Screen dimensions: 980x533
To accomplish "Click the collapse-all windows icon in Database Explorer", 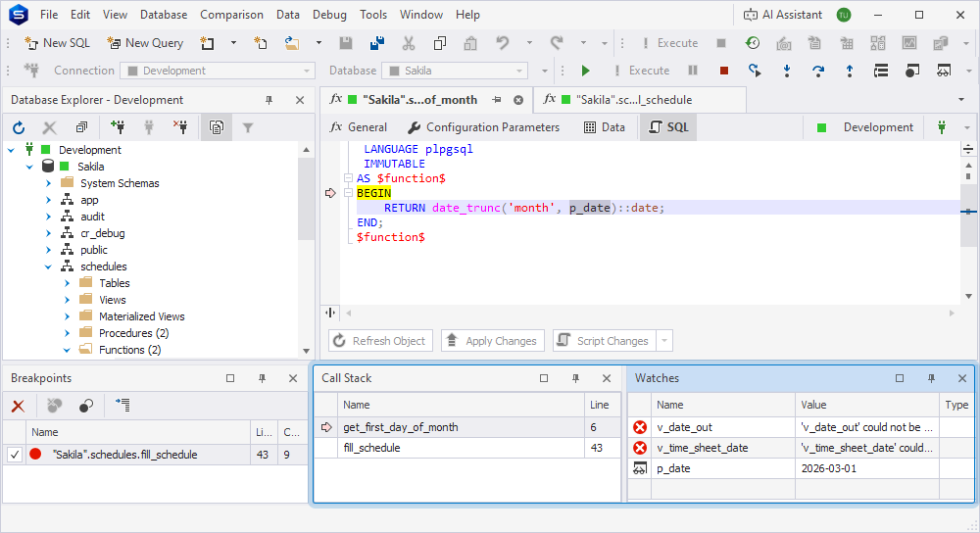I will [82, 128].
